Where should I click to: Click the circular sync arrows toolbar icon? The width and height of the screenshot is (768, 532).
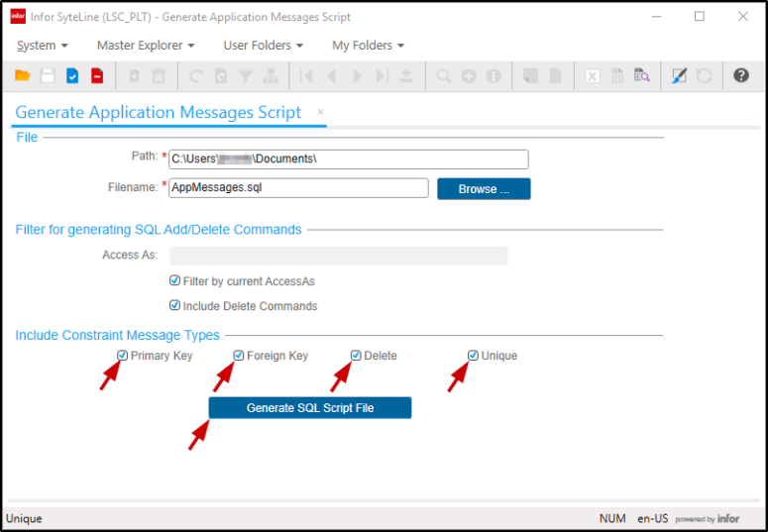[x=705, y=76]
